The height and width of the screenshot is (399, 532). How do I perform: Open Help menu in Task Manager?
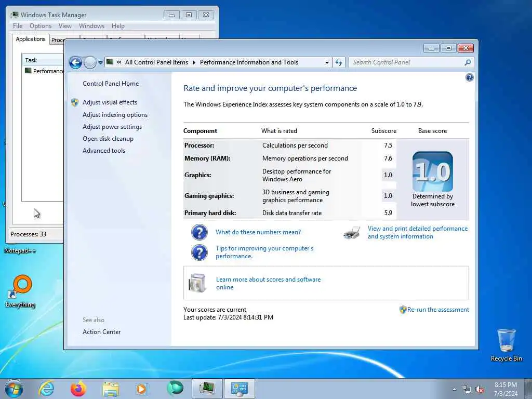pos(118,26)
